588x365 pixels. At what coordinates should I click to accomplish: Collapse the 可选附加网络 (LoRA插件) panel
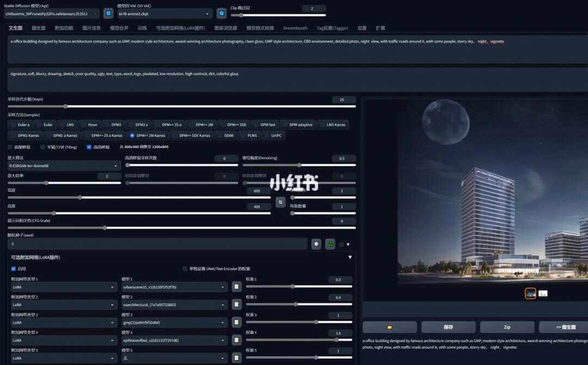point(350,257)
